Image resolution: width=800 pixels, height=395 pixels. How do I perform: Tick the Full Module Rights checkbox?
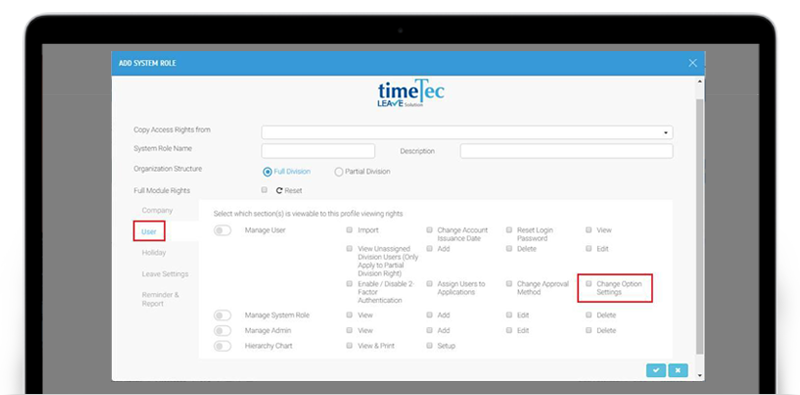coord(264,190)
